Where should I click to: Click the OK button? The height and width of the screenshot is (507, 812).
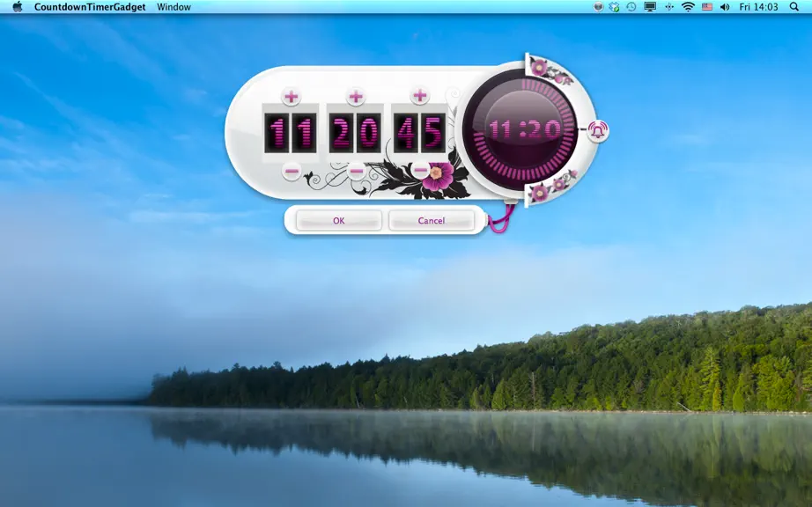point(339,220)
